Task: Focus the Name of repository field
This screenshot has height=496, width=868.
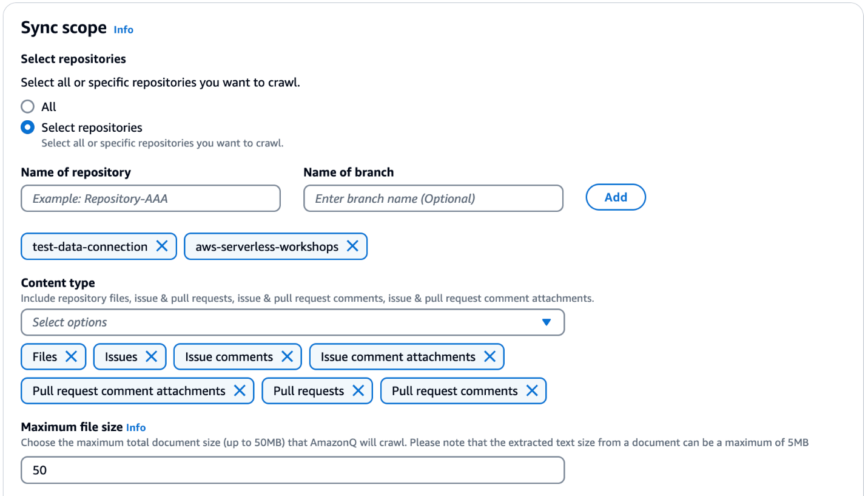Action: 150,199
